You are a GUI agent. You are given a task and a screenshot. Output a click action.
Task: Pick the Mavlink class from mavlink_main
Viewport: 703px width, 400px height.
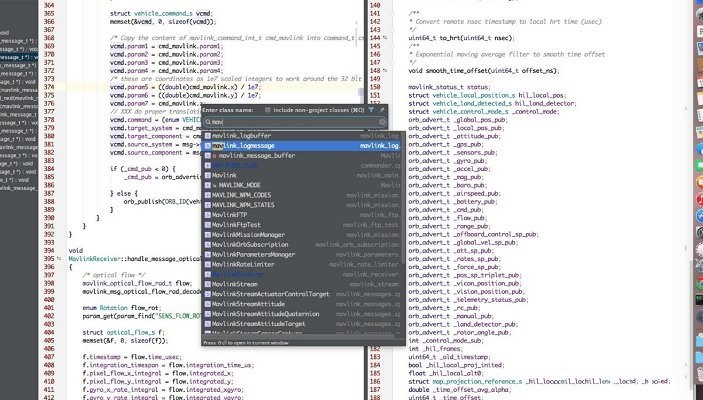coord(303,175)
